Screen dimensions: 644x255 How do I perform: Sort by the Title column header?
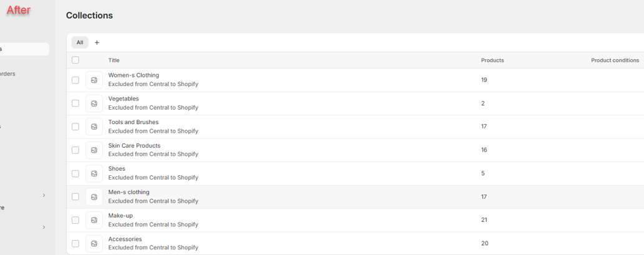tap(114, 60)
